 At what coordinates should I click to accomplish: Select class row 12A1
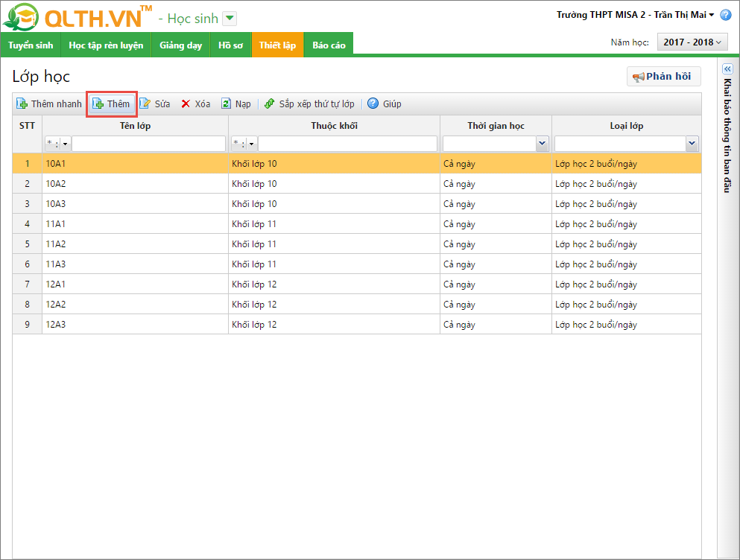tap(357, 284)
